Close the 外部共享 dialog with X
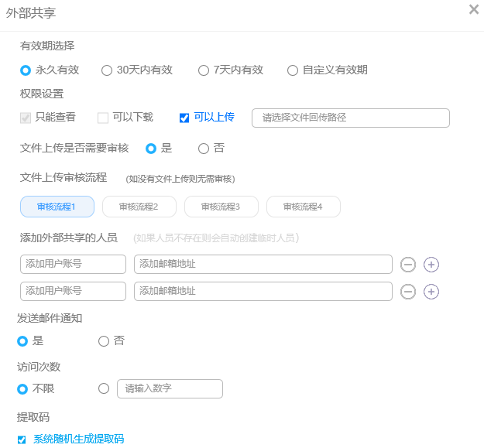The width and height of the screenshot is (484, 448). [x=473, y=9]
